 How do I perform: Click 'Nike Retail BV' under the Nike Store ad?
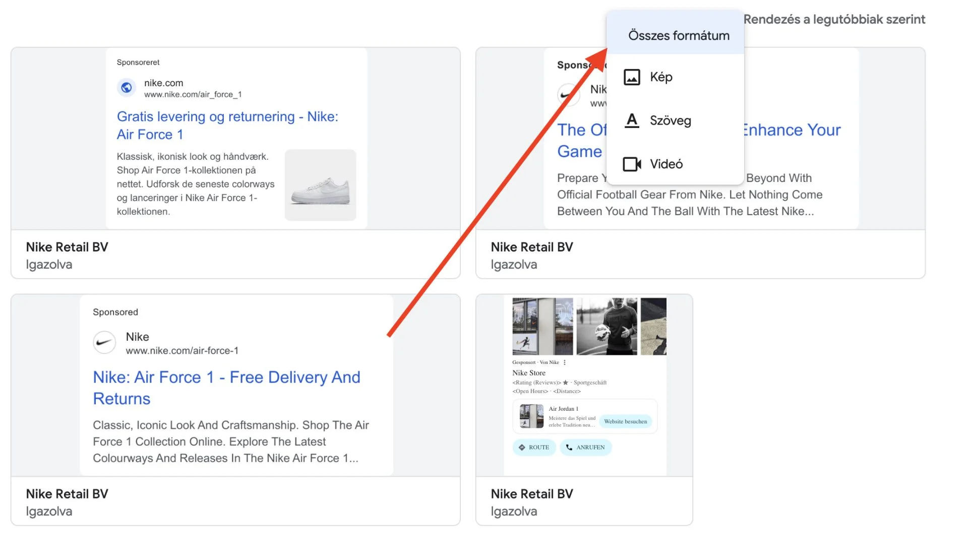click(532, 494)
